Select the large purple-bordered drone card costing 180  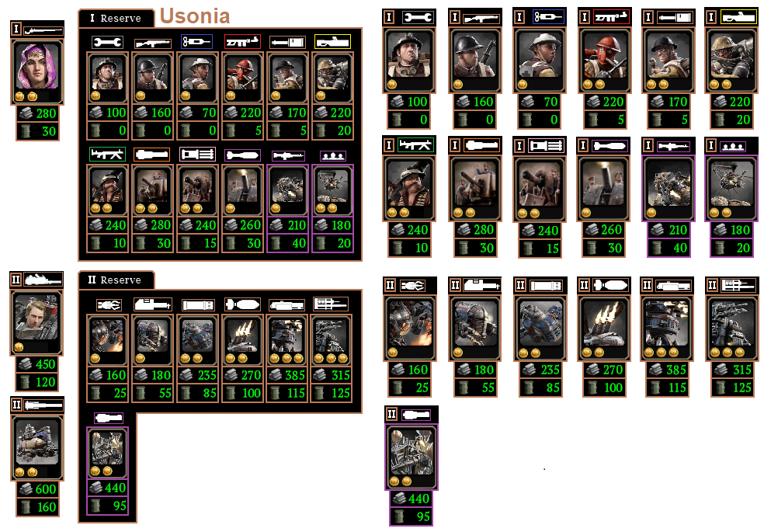click(x=731, y=188)
